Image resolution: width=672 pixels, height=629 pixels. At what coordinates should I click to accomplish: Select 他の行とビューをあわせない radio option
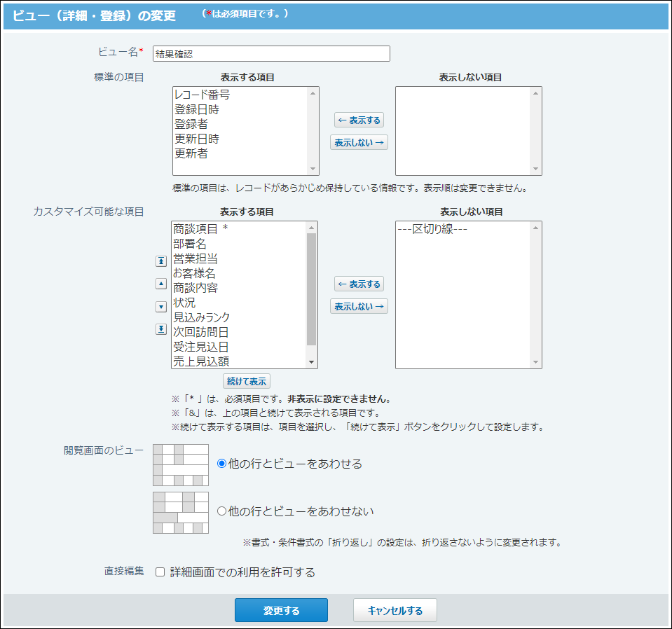coord(221,511)
